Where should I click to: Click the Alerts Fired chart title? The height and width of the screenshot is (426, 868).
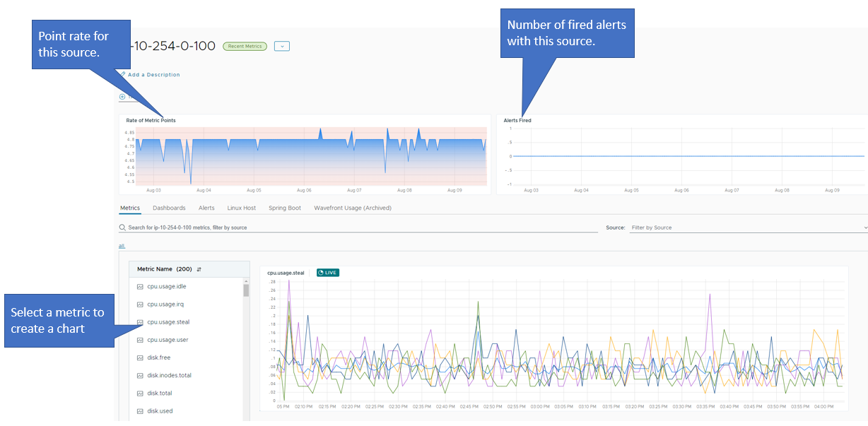pos(517,120)
